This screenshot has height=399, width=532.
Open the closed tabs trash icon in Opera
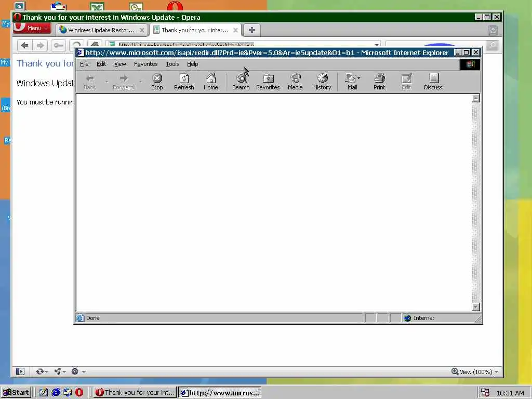[493, 30]
